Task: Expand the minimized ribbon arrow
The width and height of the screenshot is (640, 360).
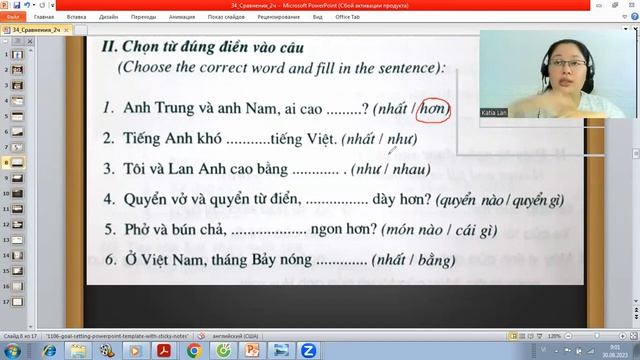Action: pos(624,17)
